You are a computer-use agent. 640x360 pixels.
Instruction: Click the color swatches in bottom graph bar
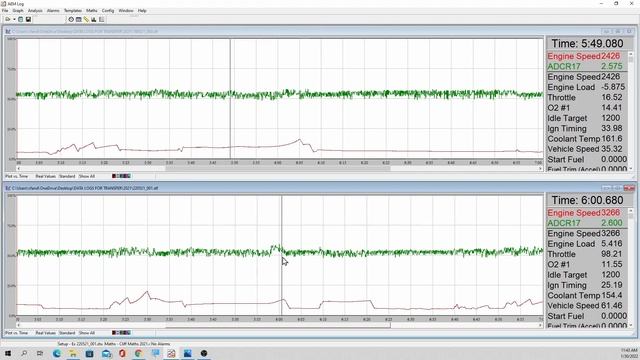(121, 333)
